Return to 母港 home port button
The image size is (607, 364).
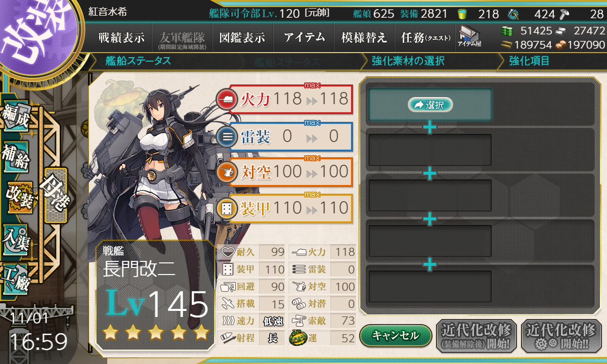click(x=56, y=195)
